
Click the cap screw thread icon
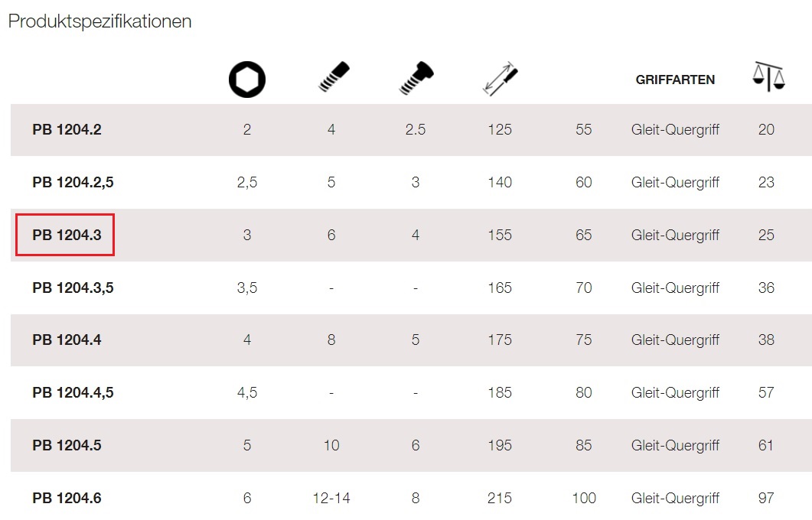(x=416, y=78)
